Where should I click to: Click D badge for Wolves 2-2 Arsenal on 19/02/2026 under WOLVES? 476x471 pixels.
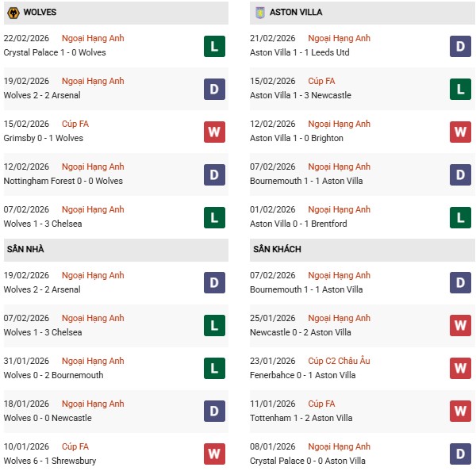214,90
